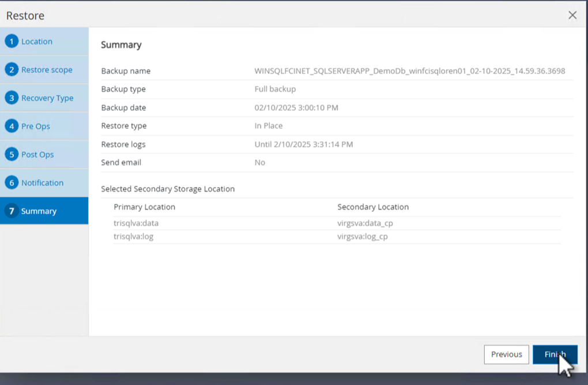Select the Summary step
Viewport: 588px width, 385px height.
pyautogui.click(x=44, y=211)
